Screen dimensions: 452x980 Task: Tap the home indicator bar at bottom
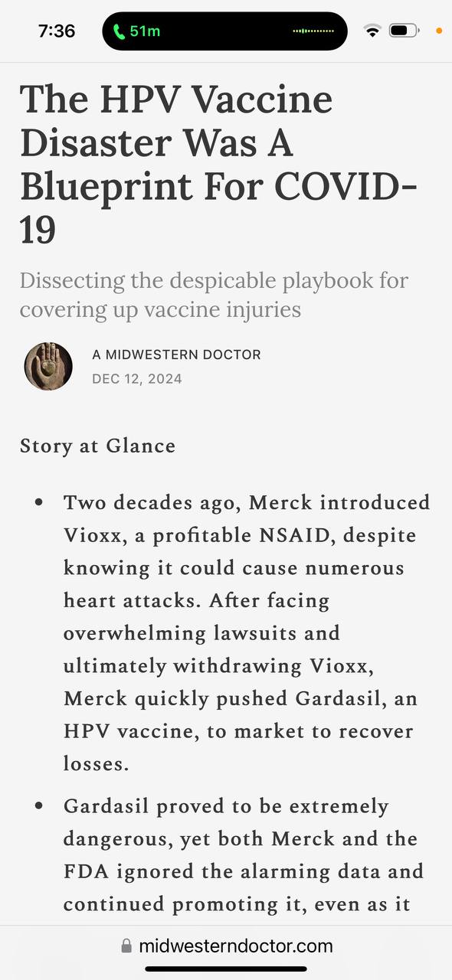pos(226,969)
